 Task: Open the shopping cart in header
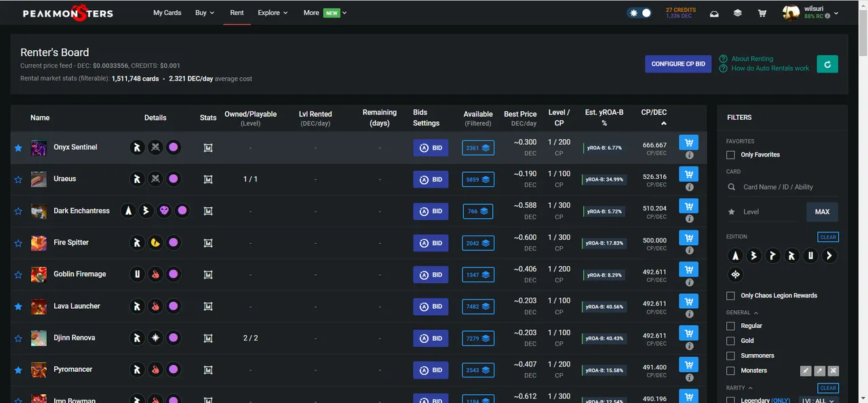tap(762, 14)
